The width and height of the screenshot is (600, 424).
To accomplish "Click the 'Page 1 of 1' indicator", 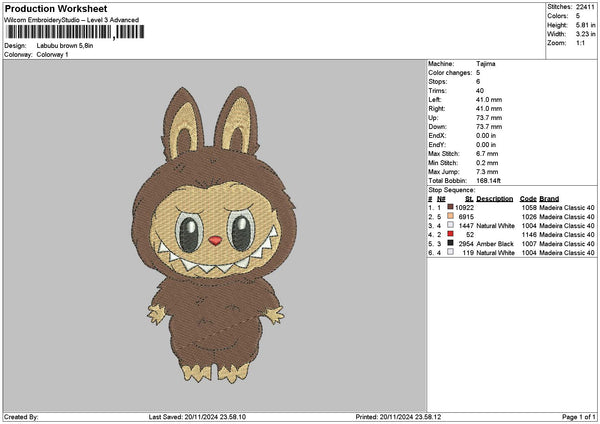I will coord(579,417).
